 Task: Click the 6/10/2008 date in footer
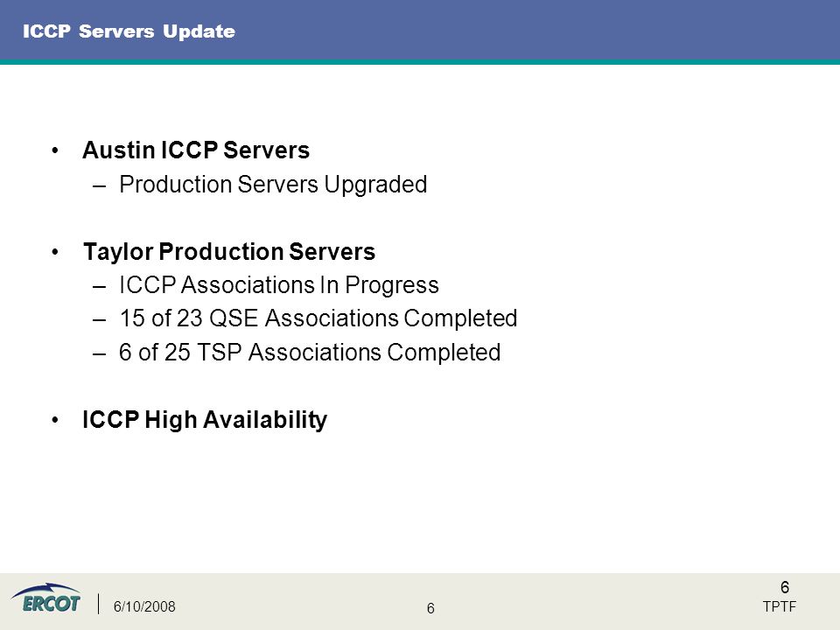(144, 606)
